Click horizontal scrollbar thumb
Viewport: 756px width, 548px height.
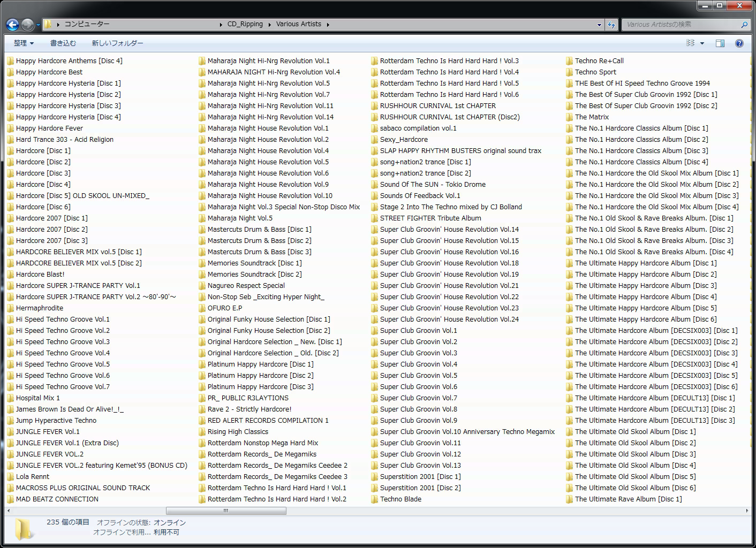(226, 511)
